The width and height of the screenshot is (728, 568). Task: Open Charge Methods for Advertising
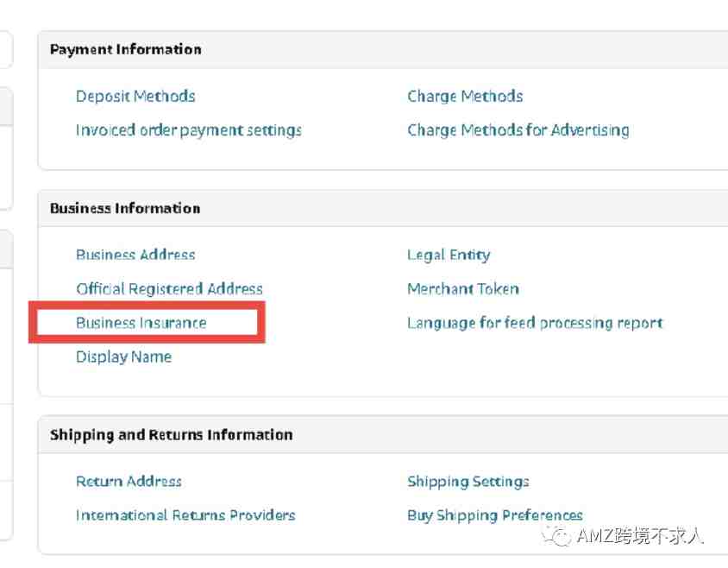[x=518, y=130]
